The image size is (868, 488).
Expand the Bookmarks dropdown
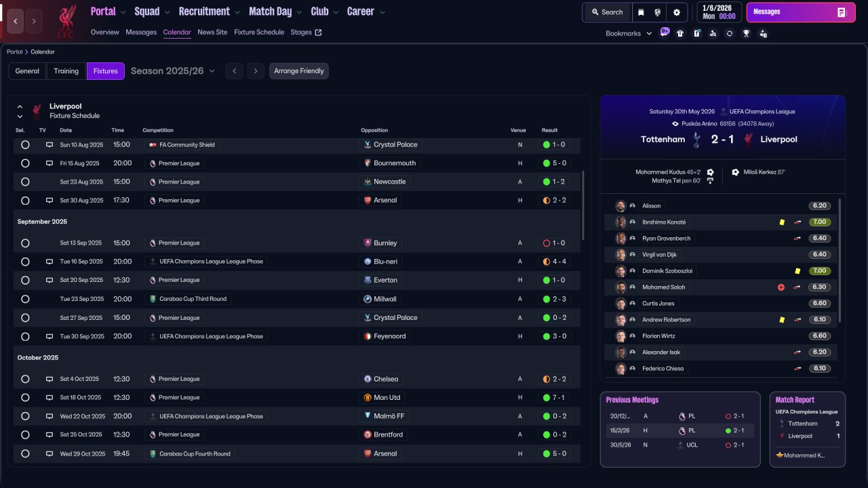coord(629,33)
